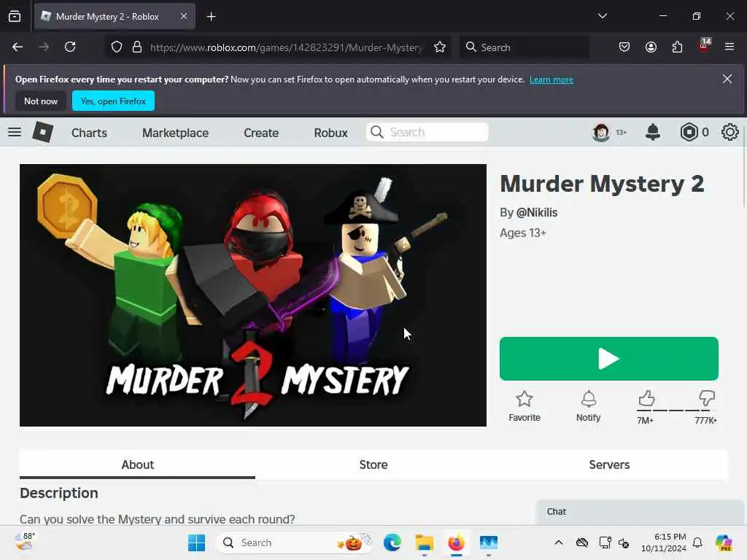This screenshot has height=560, width=747.
Task: Open the Firefox View recent browsing icon
Action: click(x=15, y=17)
